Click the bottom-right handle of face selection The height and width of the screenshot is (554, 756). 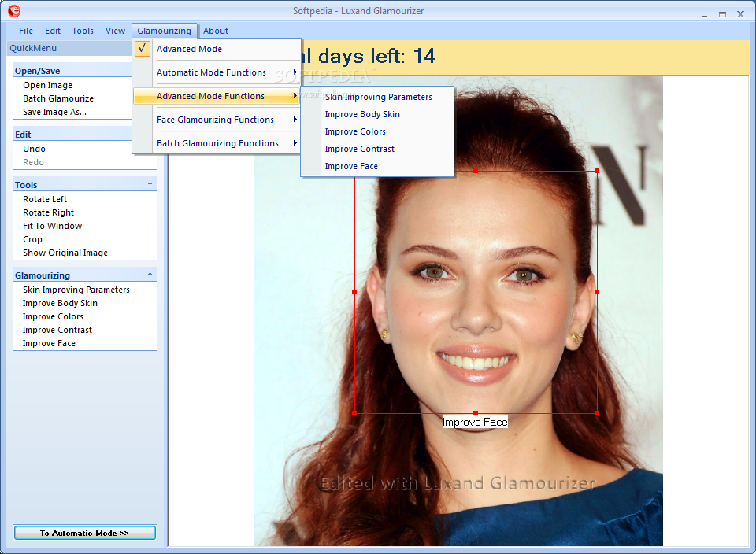[597, 413]
